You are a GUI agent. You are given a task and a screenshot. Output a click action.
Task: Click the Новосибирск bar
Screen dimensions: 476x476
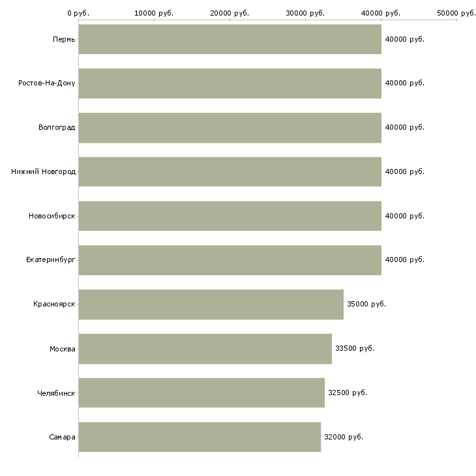(230, 216)
